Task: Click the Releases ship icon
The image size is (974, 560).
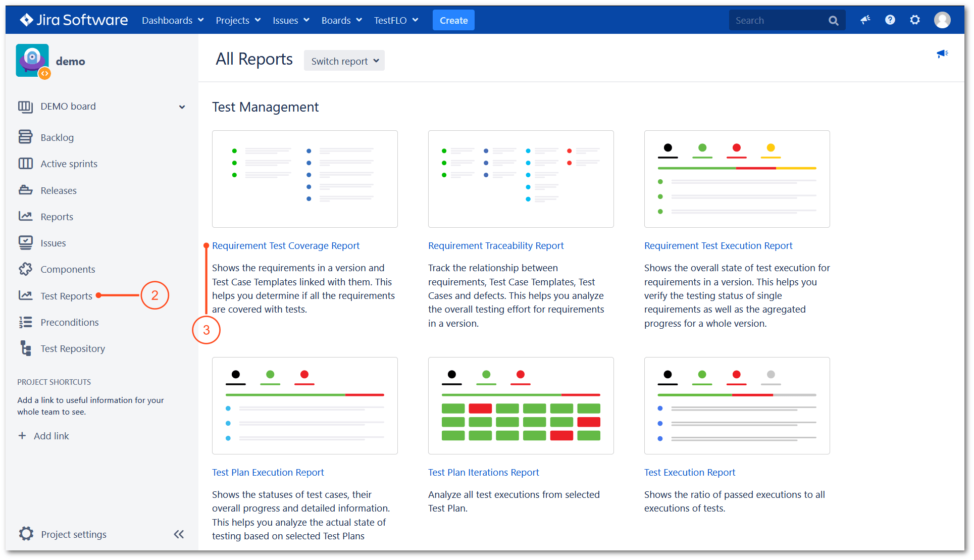Action: pos(26,190)
